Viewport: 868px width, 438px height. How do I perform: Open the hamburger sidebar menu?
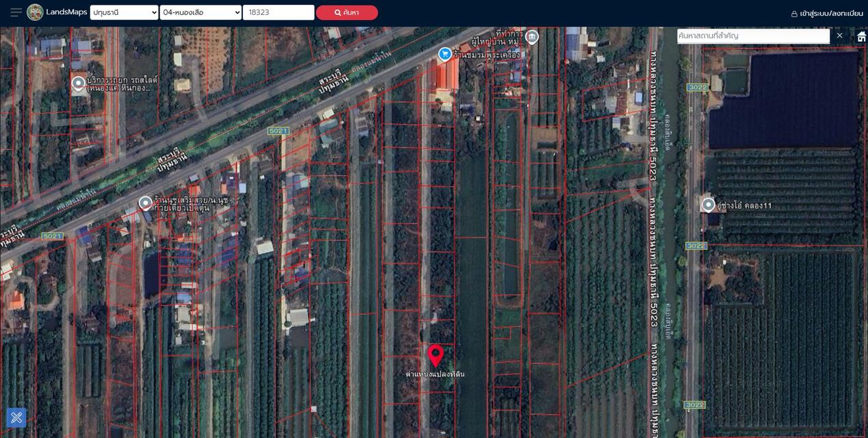[x=15, y=12]
